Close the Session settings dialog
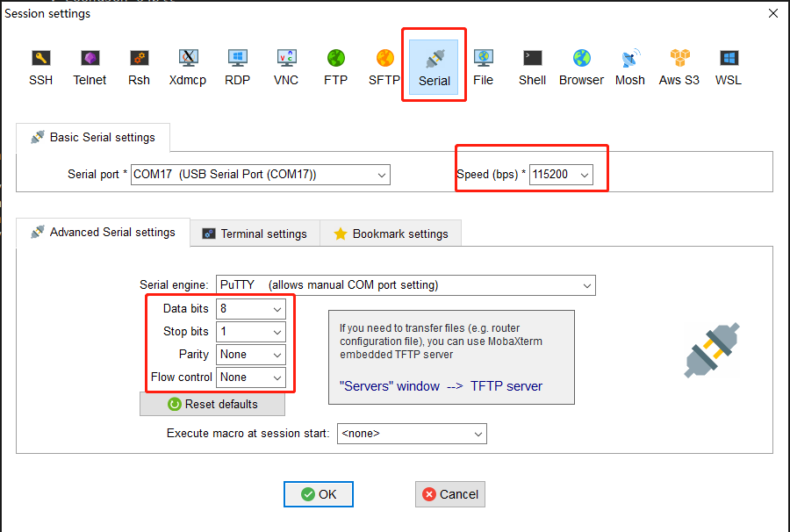 point(773,13)
